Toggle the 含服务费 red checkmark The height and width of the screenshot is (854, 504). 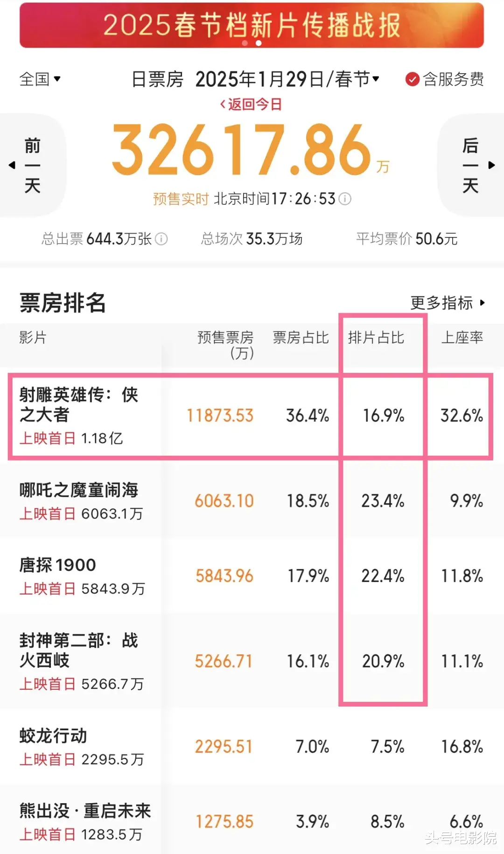coord(412,79)
